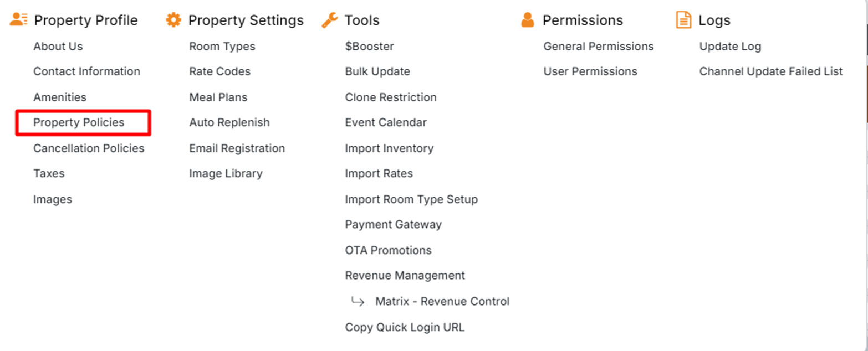Click the Permissions user icon
The image size is (868, 351).
(x=528, y=20)
